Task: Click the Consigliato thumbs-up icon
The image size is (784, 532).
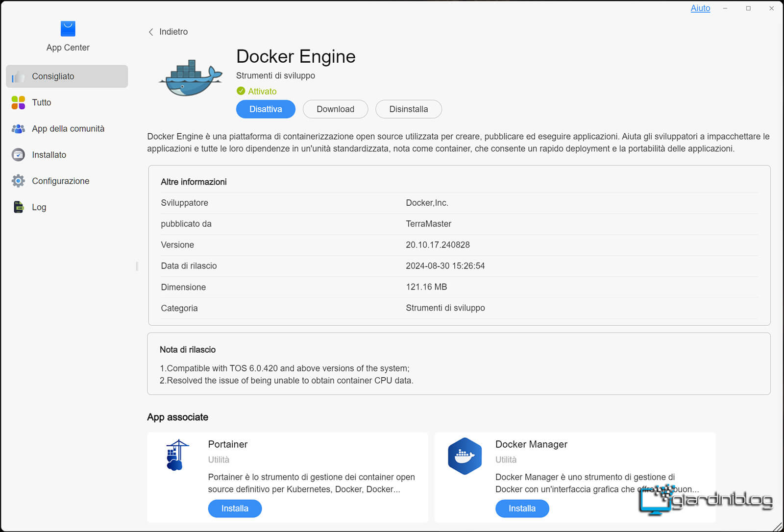Action: click(x=18, y=76)
